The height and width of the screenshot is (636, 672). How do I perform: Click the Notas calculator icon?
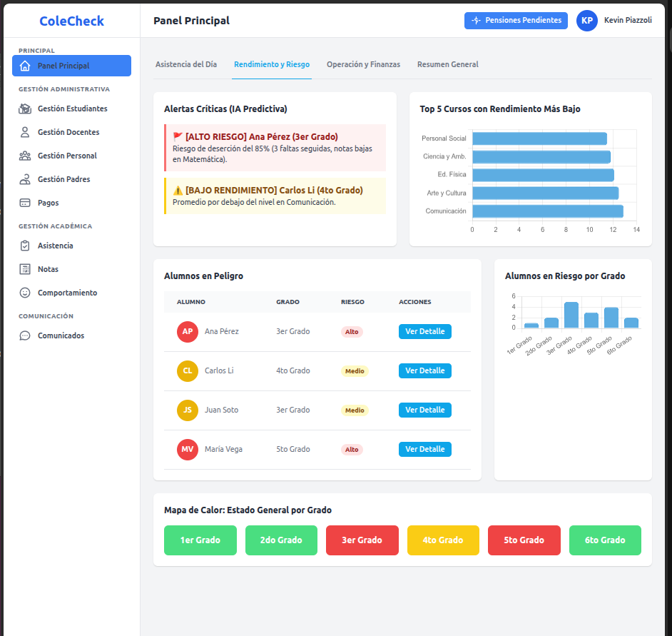tap(25, 269)
